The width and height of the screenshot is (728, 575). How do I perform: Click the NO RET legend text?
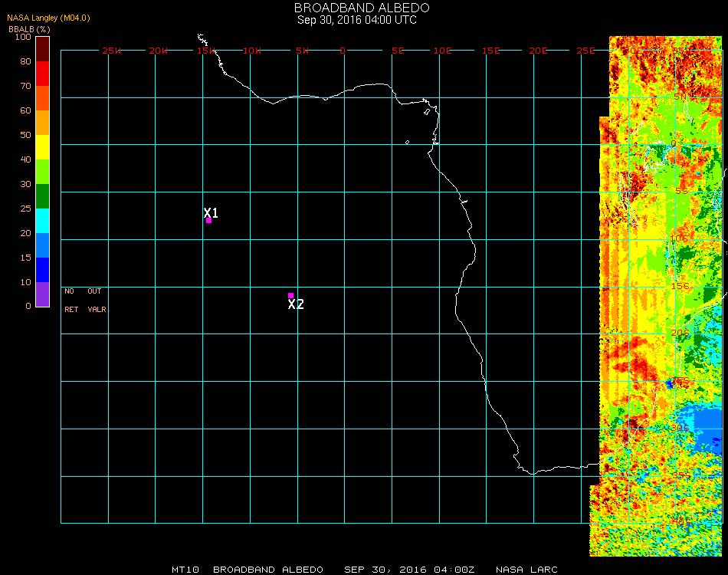point(71,301)
